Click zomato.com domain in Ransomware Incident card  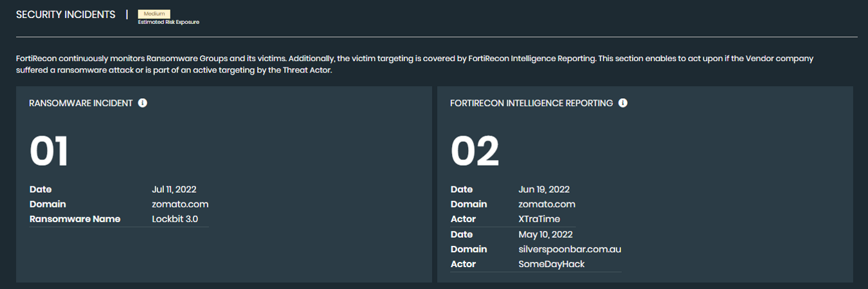coord(180,204)
